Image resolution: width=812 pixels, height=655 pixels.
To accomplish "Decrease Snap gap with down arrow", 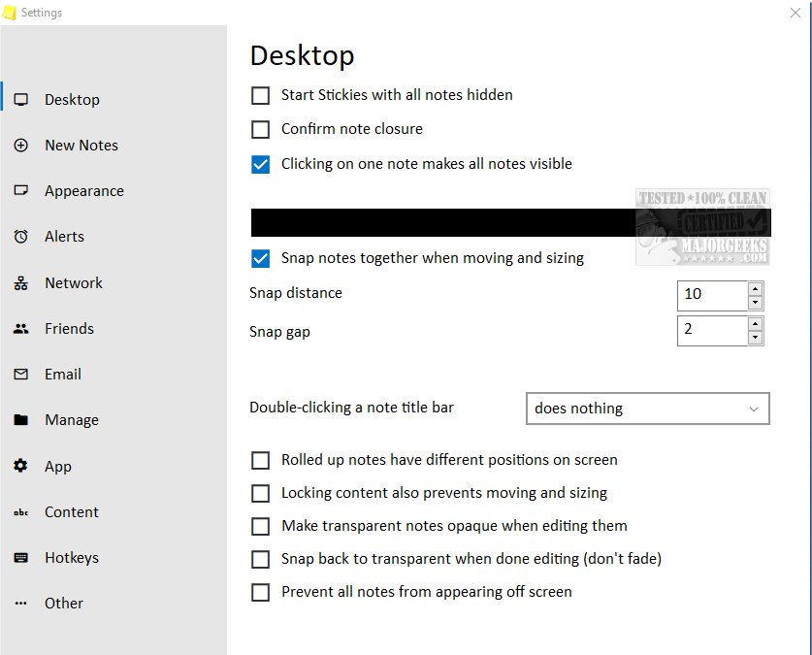I will (x=755, y=338).
